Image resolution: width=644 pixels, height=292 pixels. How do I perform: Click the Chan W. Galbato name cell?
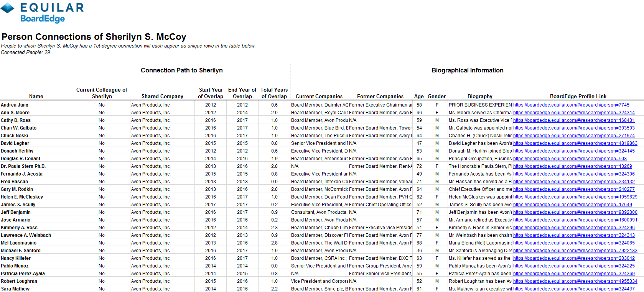pos(19,128)
